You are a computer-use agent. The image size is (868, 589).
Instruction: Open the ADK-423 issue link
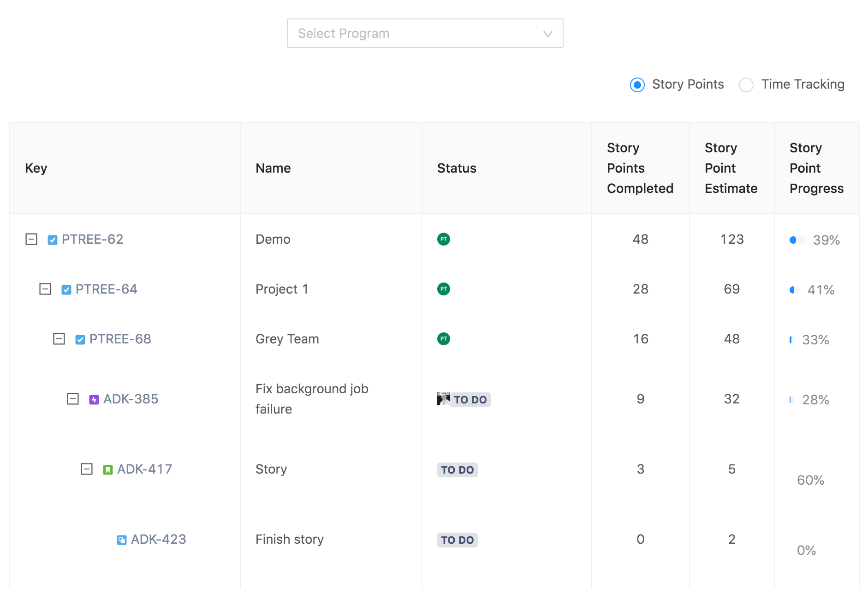click(x=159, y=539)
